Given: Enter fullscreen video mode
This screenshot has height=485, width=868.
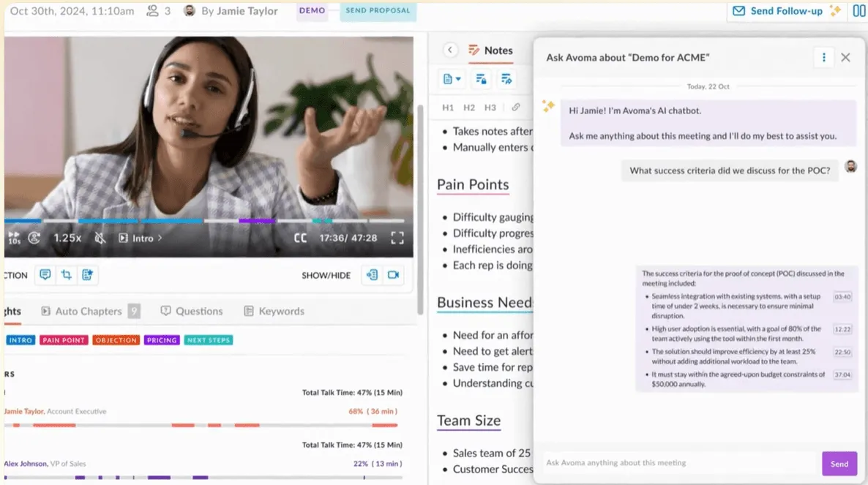Looking at the screenshot, I should pyautogui.click(x=397, y=238).
